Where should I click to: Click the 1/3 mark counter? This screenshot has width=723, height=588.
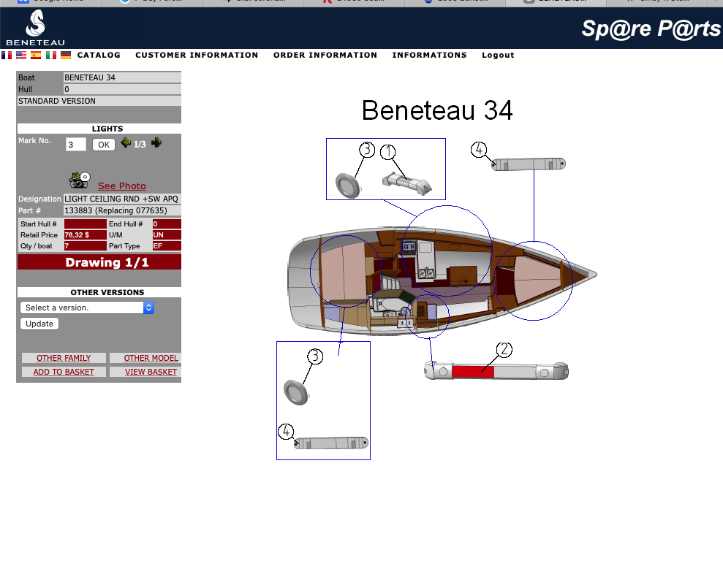(x=140, y=145)
